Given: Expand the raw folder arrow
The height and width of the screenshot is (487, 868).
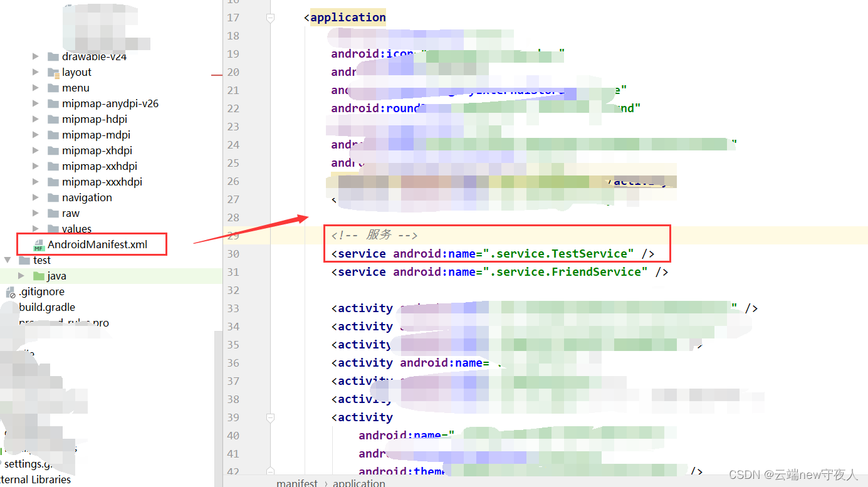Looking at the screenshot, I should tap(36, 213).
